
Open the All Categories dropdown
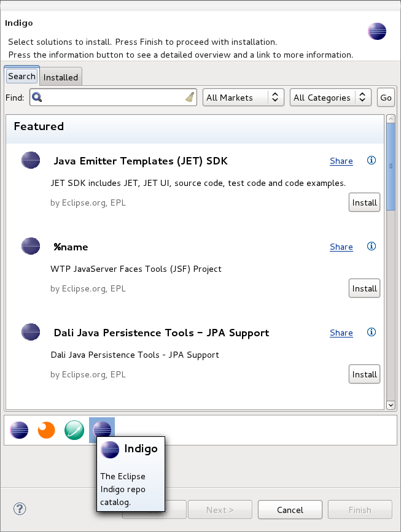pyautogui.click(x=330, y=98)
